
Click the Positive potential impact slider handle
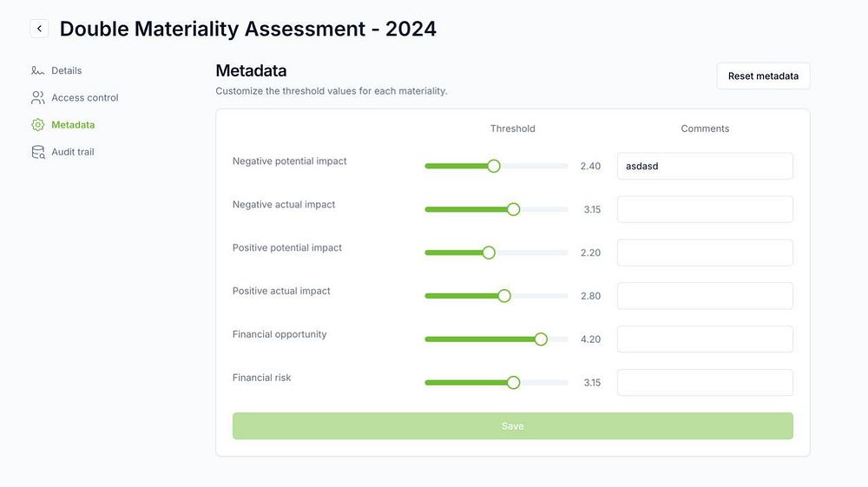pyautogui.click(x=489, y=253)
